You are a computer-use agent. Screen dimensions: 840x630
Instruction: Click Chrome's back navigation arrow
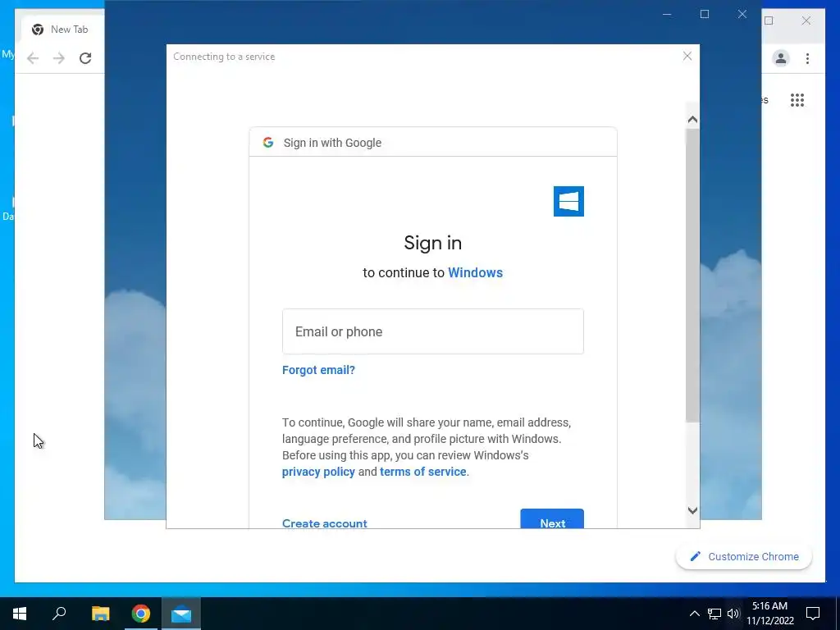(x=33, y=58)
